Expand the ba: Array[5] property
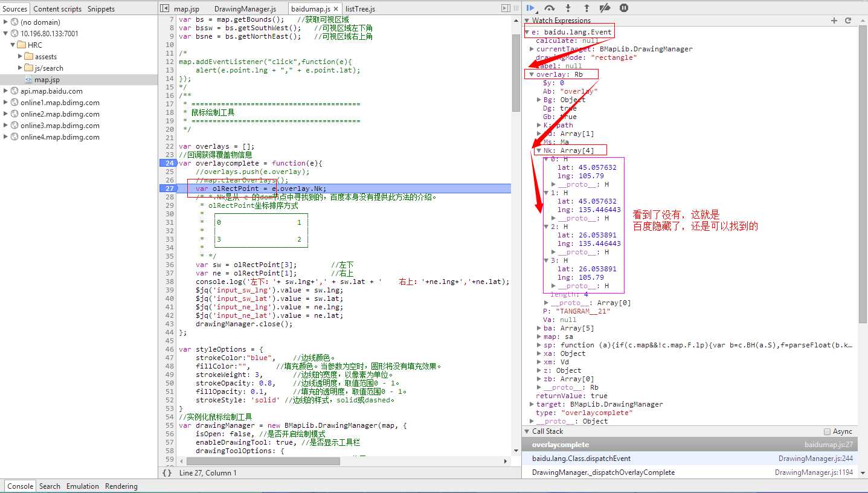The image size is (868, 493). 539,328
